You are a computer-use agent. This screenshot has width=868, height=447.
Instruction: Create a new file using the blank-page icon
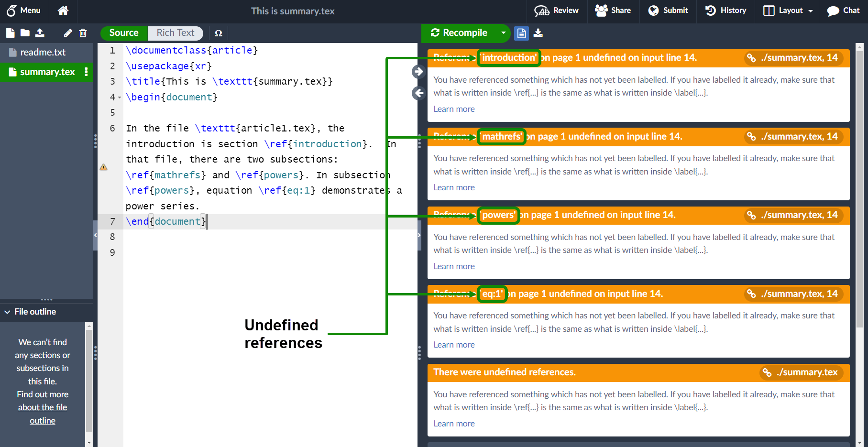[10, 33]
